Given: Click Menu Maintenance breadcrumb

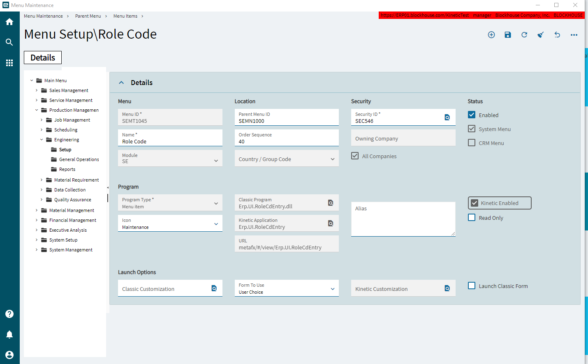Looking at the screenshot, I should [43, 16].
